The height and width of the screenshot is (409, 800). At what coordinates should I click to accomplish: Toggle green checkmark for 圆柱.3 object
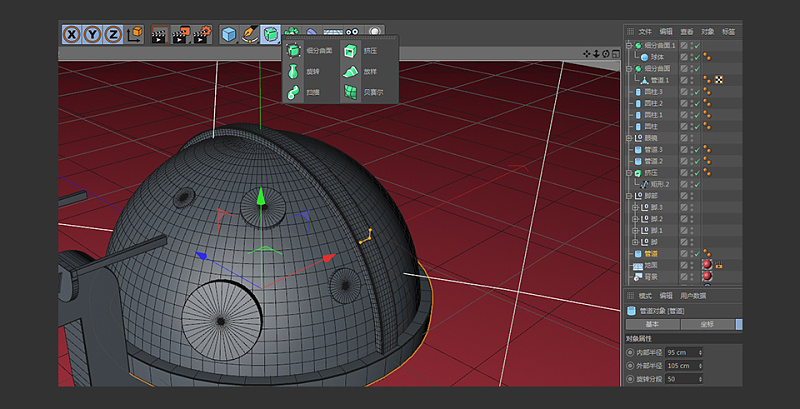tap(695, 92)
